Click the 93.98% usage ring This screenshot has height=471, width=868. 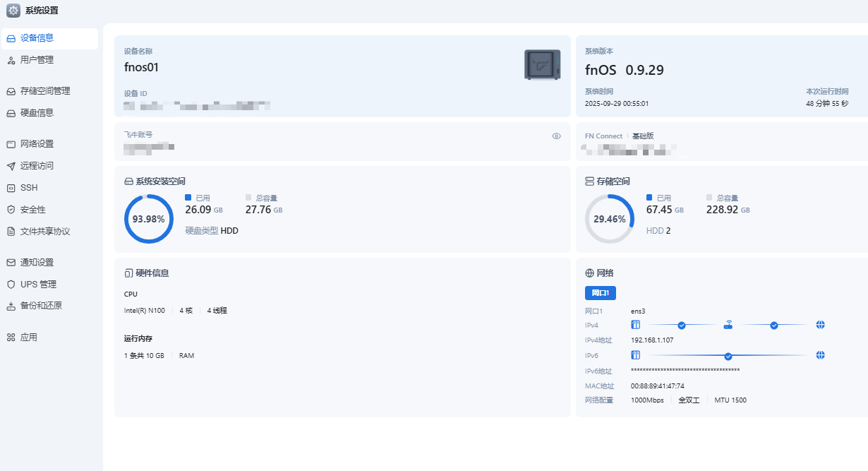[x=149, y=219]
